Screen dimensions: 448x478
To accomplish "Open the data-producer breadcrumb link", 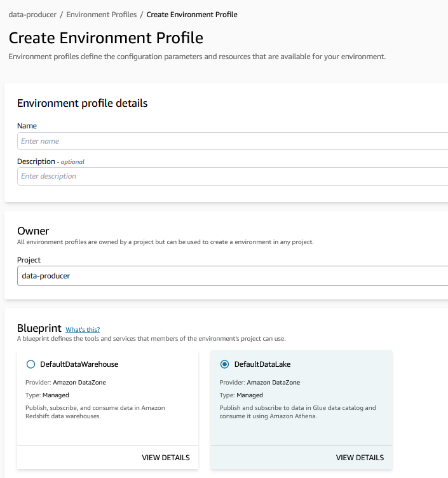I will coord(33,14).
